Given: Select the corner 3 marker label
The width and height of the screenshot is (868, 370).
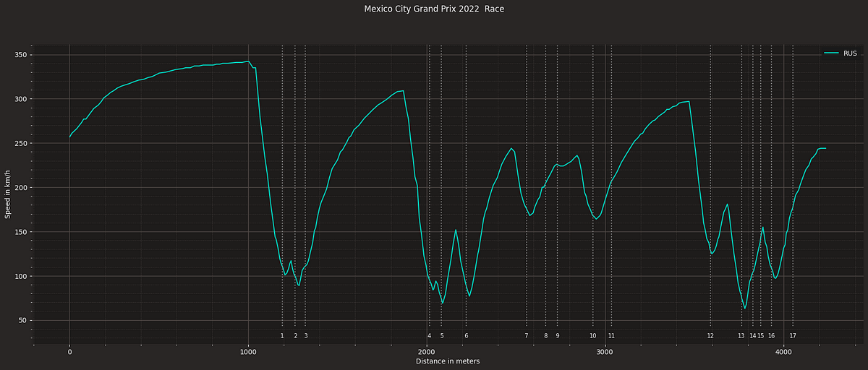Looking at the screenshot, I should pos(305,336).
